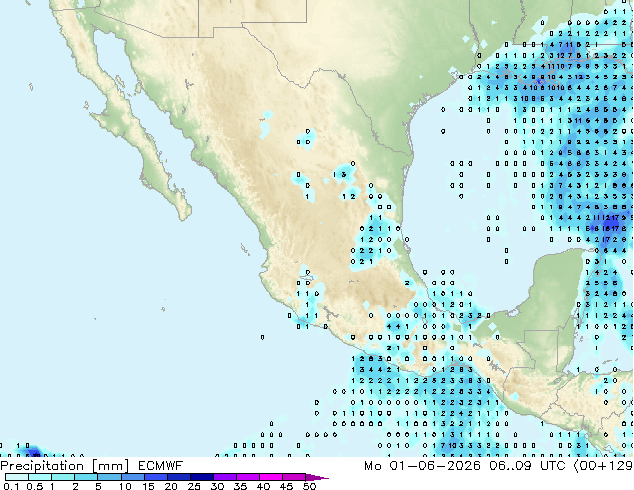
Task: Click the 20–25 mm dark blue swatch
Action: point(179,477)
